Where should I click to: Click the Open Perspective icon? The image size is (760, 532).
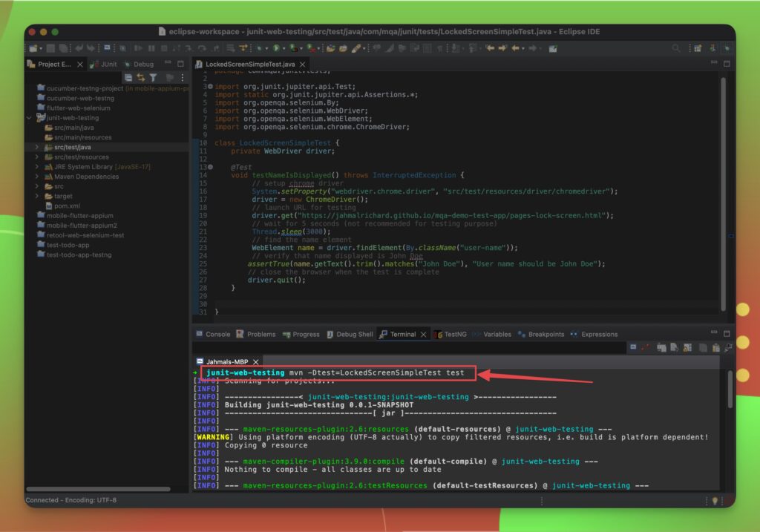pos(698,48)
